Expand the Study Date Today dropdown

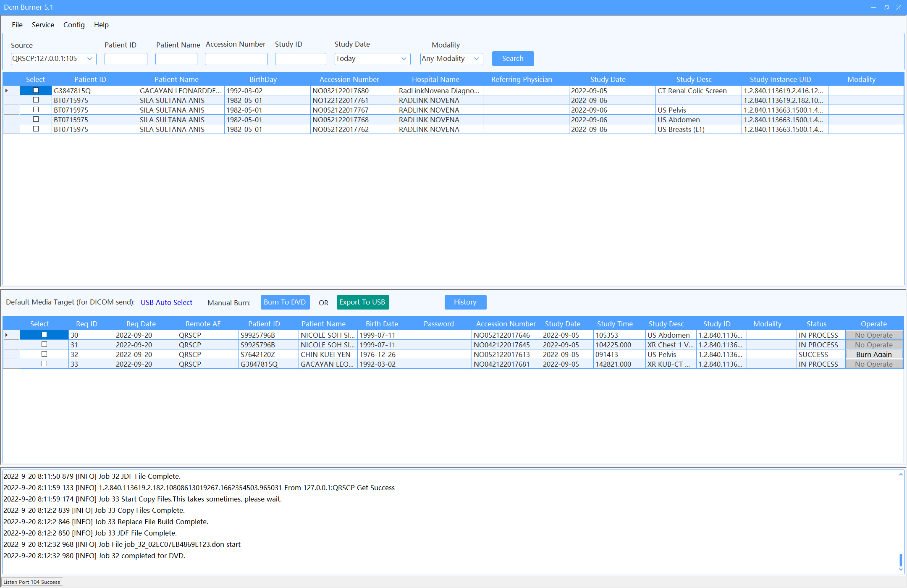click(x=404, y=59)
